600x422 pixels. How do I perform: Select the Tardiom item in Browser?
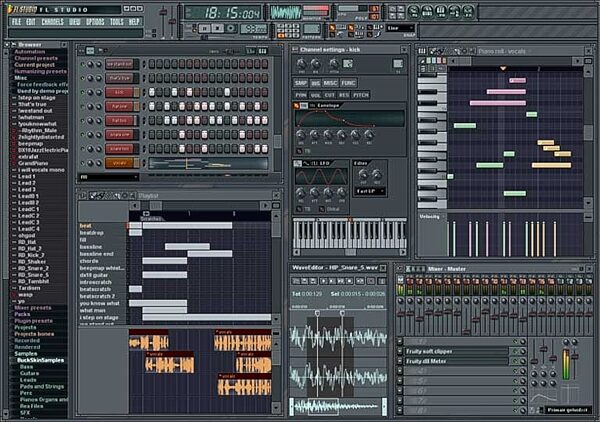pyautogui.click(x=29, y=288)
